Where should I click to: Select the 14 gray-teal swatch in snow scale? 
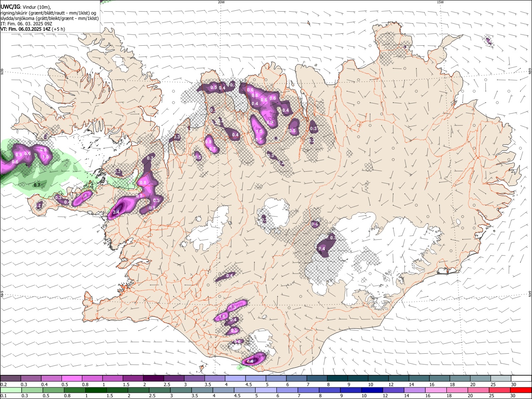coord(419,379)
